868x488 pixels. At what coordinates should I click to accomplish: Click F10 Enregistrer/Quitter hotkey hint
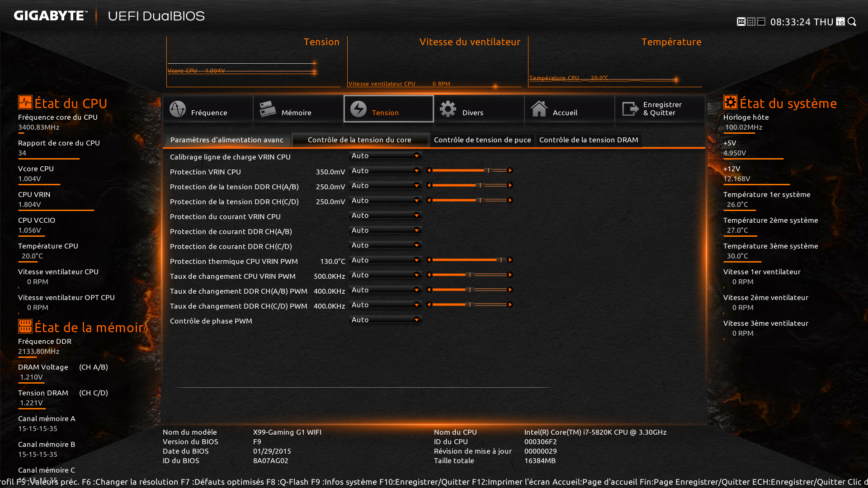425,482
